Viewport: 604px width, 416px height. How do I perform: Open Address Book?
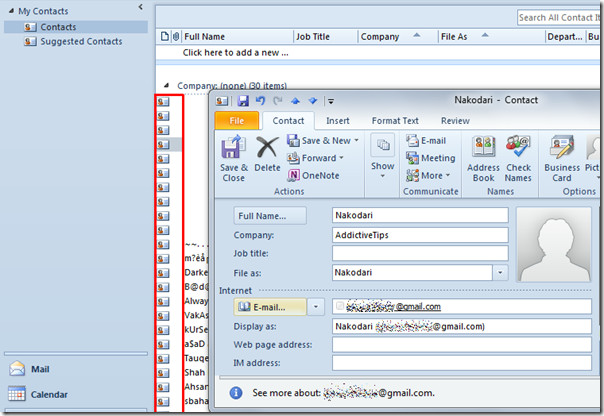[483, 159]
